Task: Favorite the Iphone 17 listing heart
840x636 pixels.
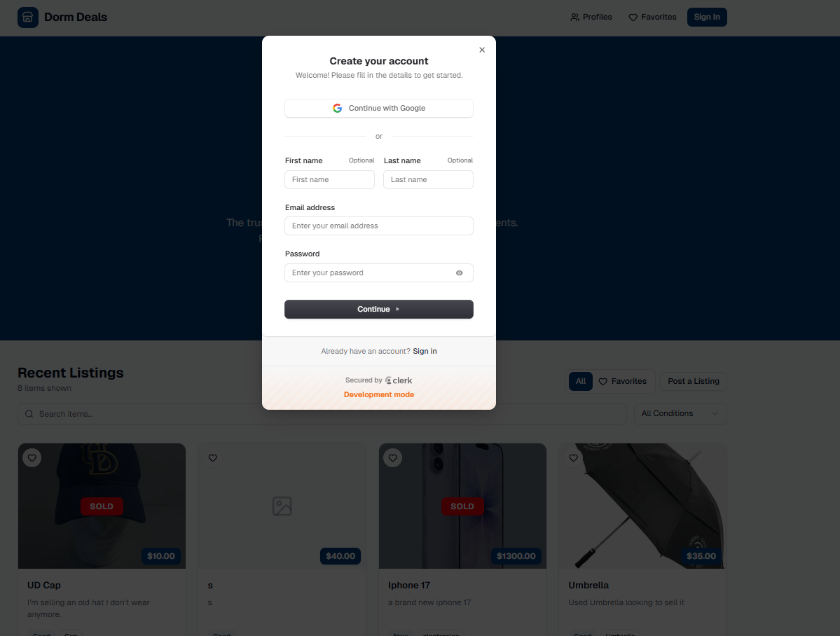Action: [393, 458]
